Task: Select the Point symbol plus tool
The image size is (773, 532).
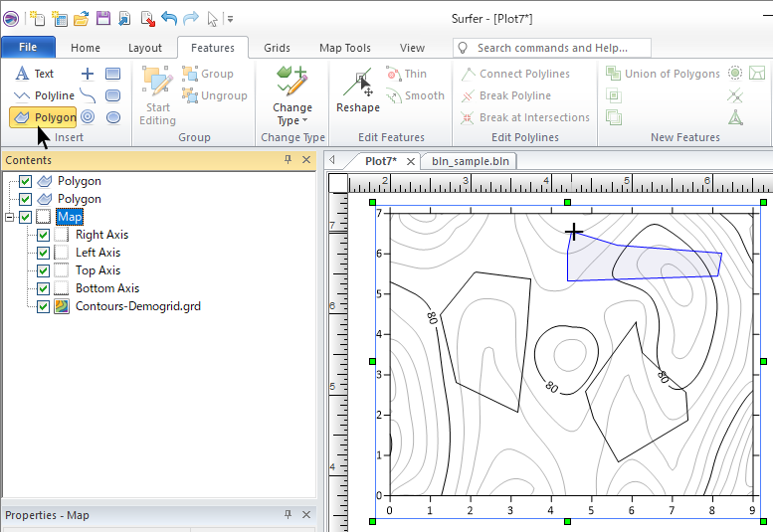Action: tap(88, 74)
